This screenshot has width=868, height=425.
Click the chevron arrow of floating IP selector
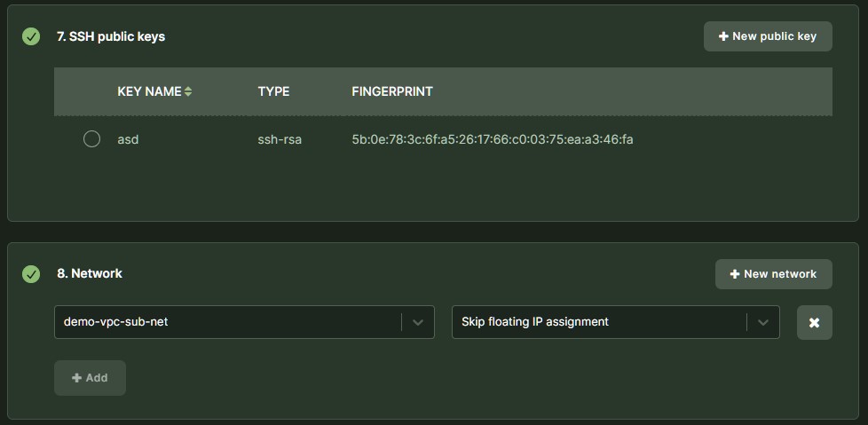point(763,323)
